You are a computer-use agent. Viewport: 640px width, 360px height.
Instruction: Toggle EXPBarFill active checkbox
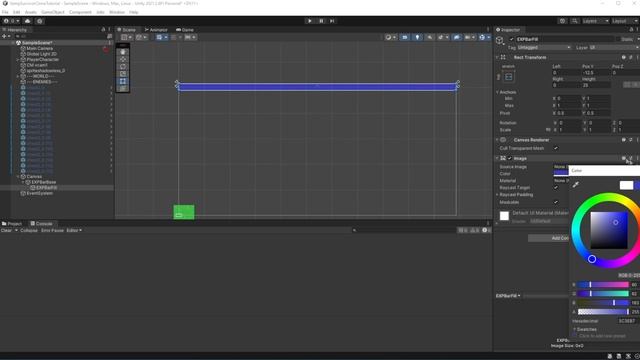pyautogui.click(x=511, y=39)
